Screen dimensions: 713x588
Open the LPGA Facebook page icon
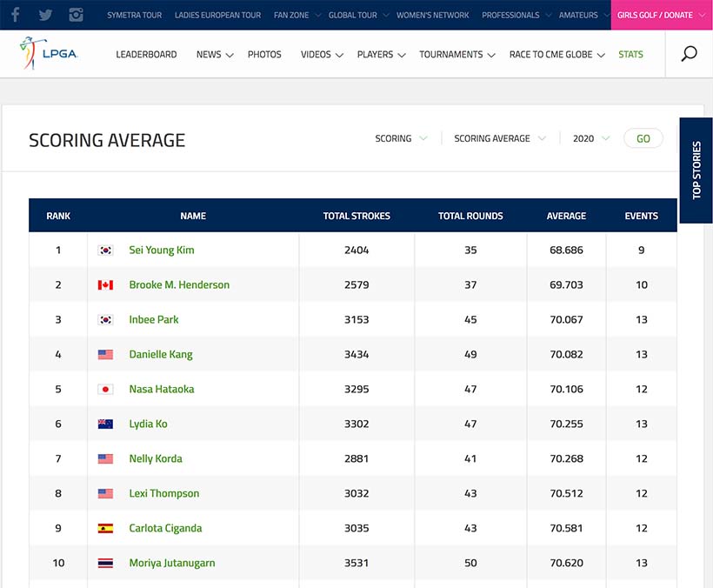(16, 15)
